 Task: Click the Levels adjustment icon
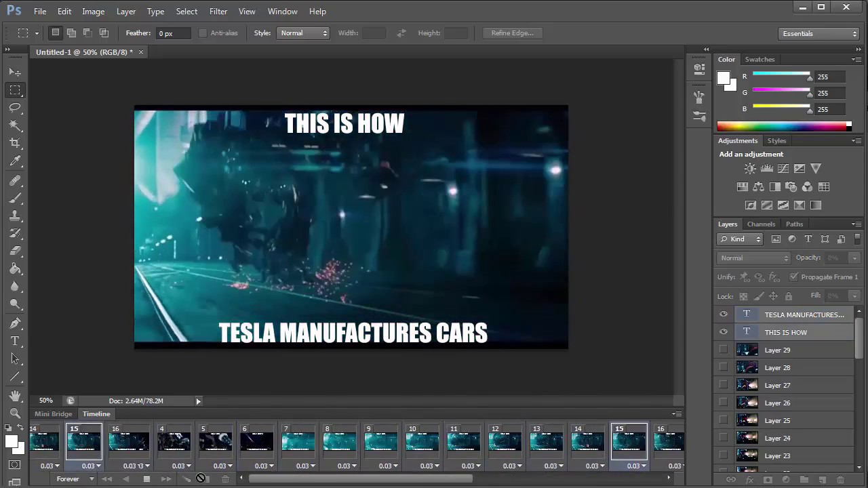766,169
